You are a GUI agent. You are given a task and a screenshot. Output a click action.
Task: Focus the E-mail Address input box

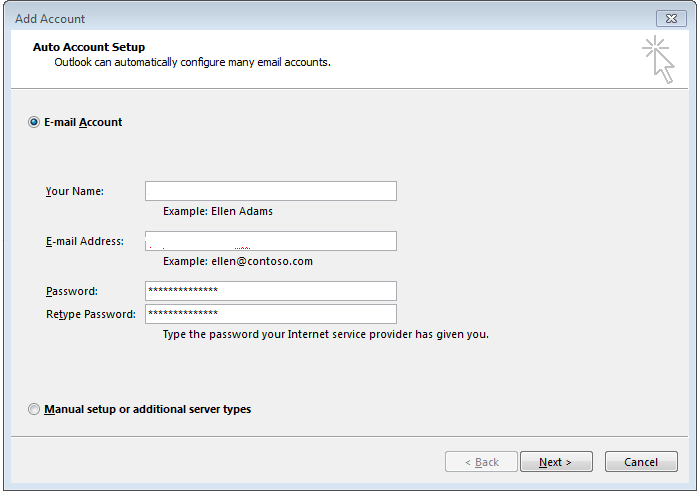270,241
